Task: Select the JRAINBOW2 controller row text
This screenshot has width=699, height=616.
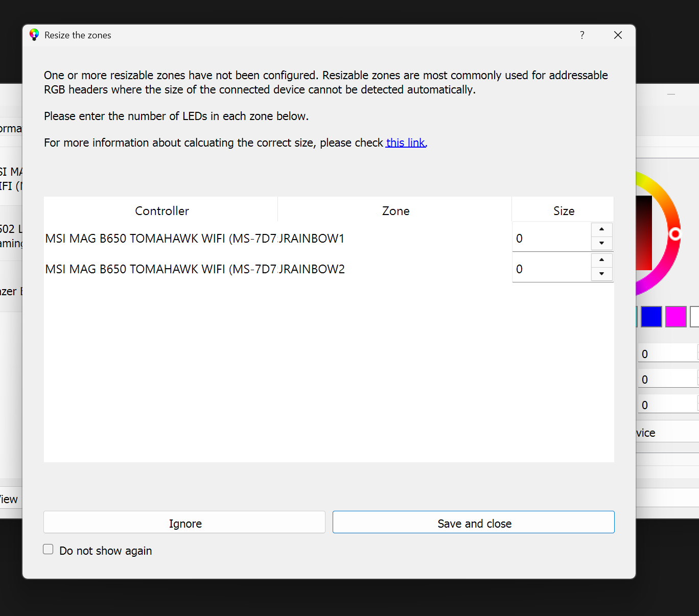Action: [x=161, y=269]
